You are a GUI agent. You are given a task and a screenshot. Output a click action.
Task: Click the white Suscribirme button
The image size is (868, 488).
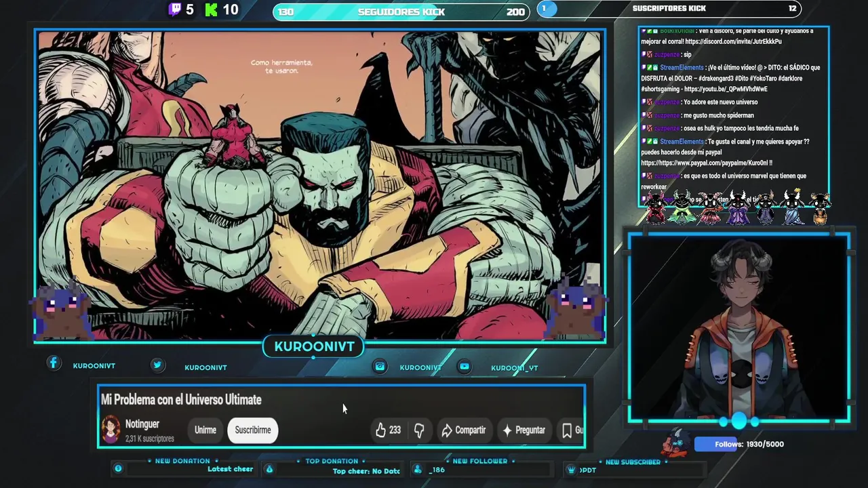click(x=253, y=430)
